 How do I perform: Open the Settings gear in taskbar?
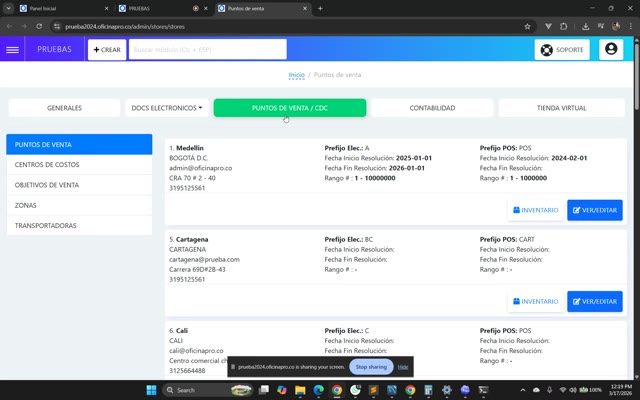click(x=447, y=390)
